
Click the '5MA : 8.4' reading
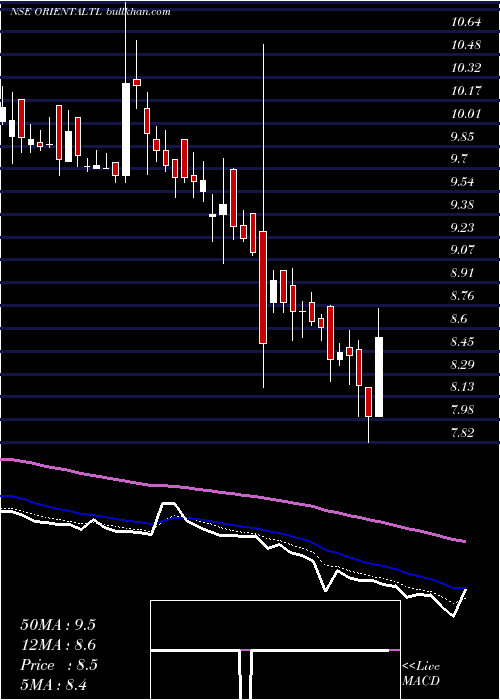tap(54, 685)
